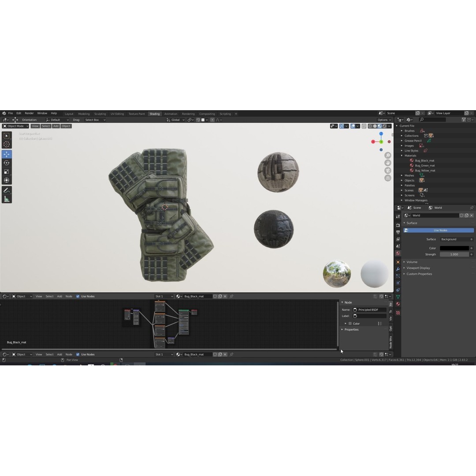The image size is (476, 476).
Task: Open the Render properties tab icon
Action: 398,225
